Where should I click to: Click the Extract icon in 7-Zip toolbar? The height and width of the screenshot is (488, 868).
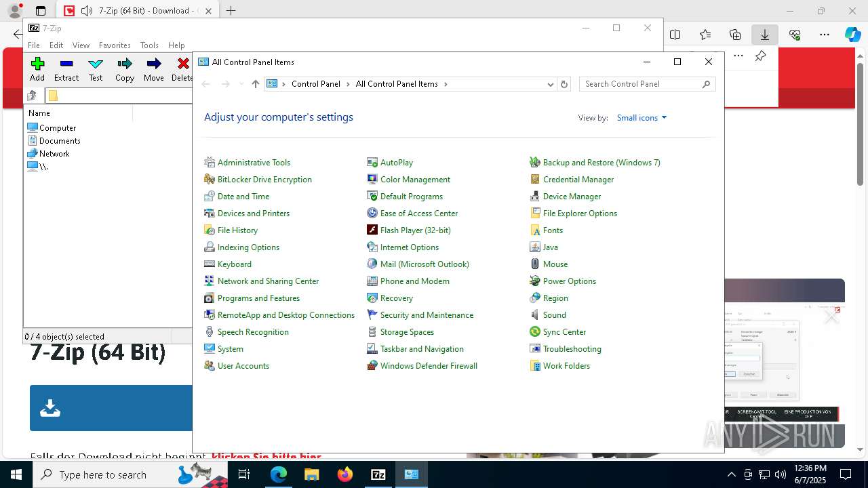coord(66,64)
